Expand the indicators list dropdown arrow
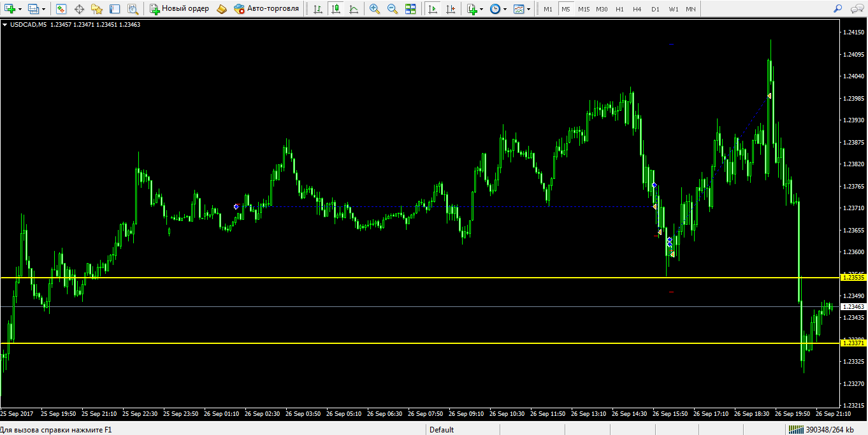This screenshot has height=435, width=868. click(x=482, y=9)
